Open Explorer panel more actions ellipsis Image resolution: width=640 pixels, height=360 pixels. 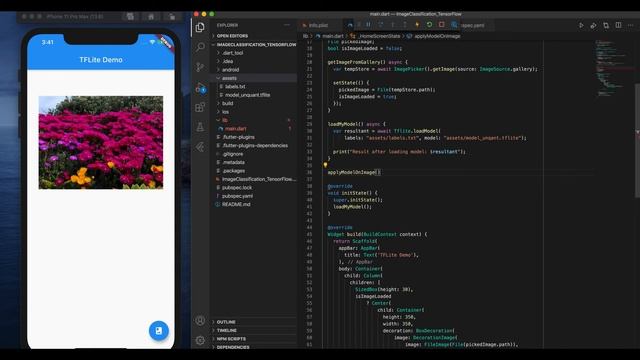287,25
